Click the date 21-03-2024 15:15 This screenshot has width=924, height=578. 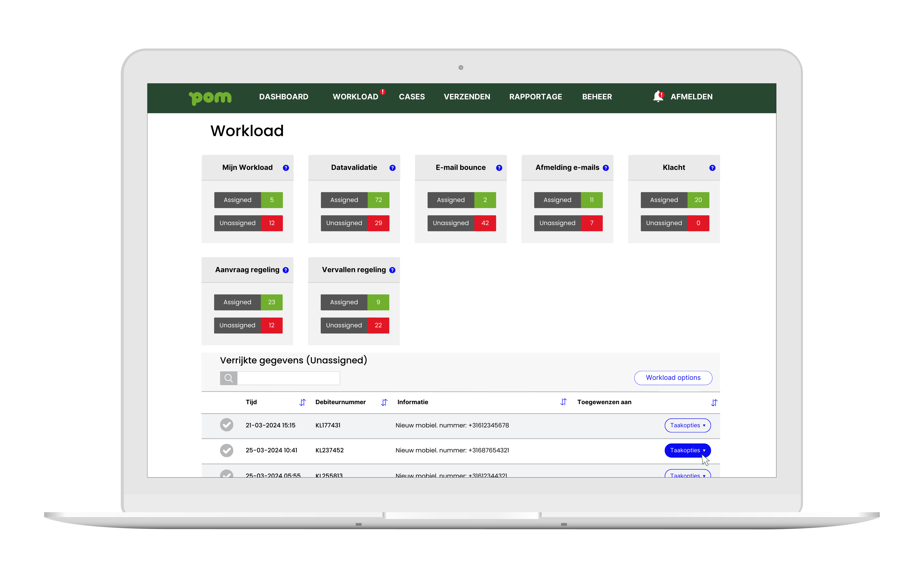(270, 425)
